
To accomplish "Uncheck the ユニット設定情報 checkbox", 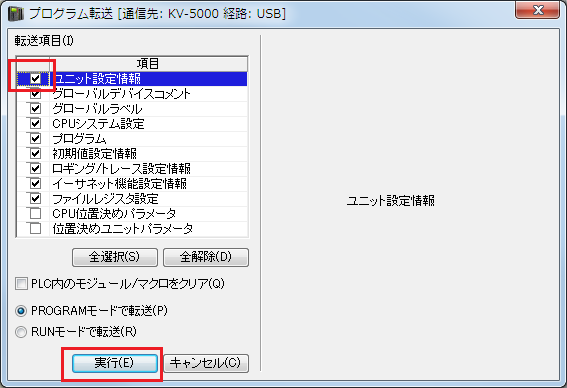I will pyautogui.click(x=35, y=78).
